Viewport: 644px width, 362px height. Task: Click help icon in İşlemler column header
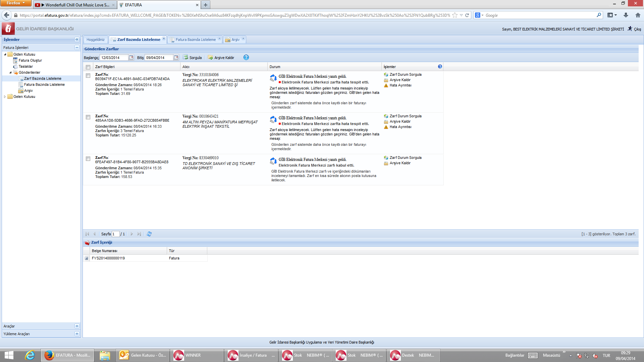coord(440,66)
